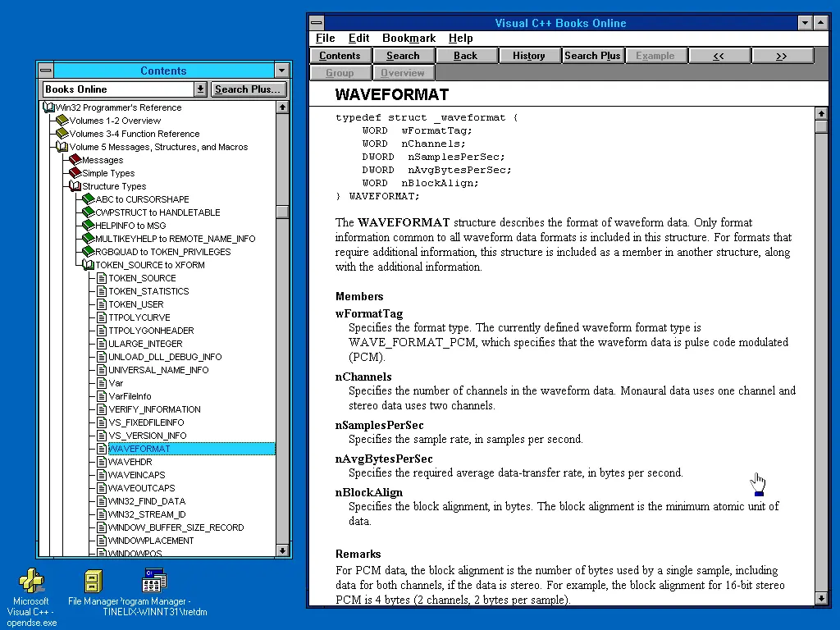The image size is (840, 630).
Task: Click the page icon beside ULARGE_INTEGER
Action: 102,344
